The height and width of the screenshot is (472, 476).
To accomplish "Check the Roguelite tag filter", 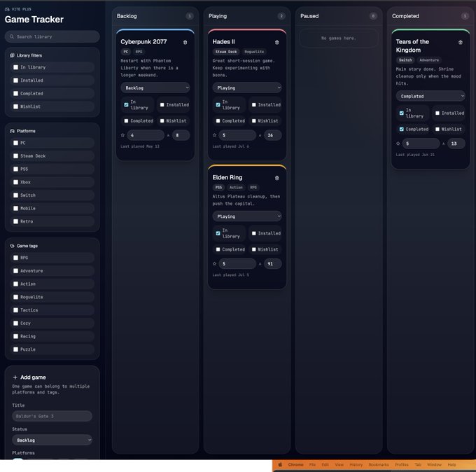I will point(16,297).
